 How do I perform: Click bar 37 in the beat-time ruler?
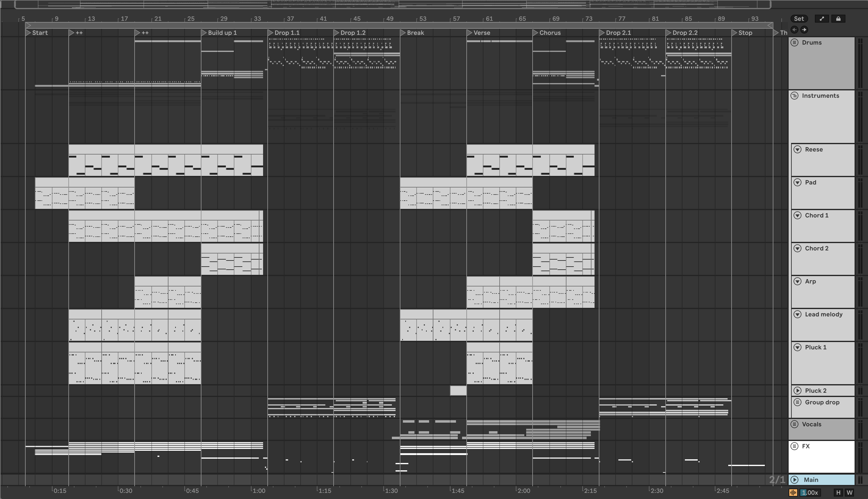[290, 19]
